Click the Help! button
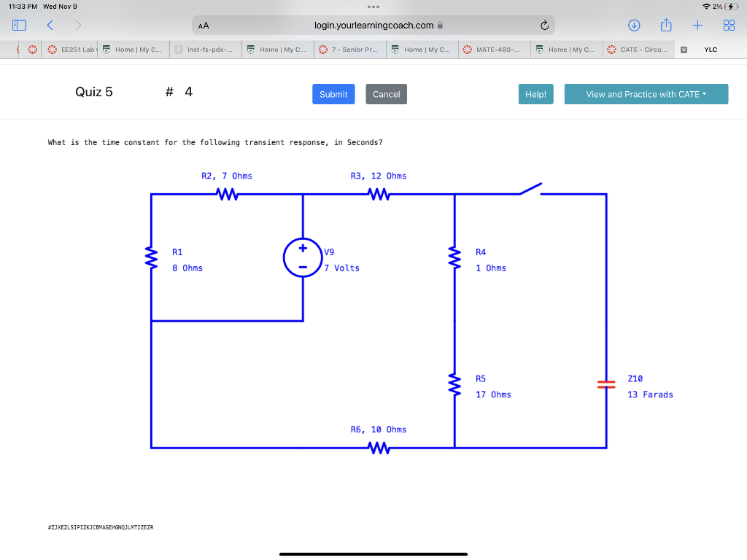The height and width of the screenshot is (560, 747). [x=535, y=94]
